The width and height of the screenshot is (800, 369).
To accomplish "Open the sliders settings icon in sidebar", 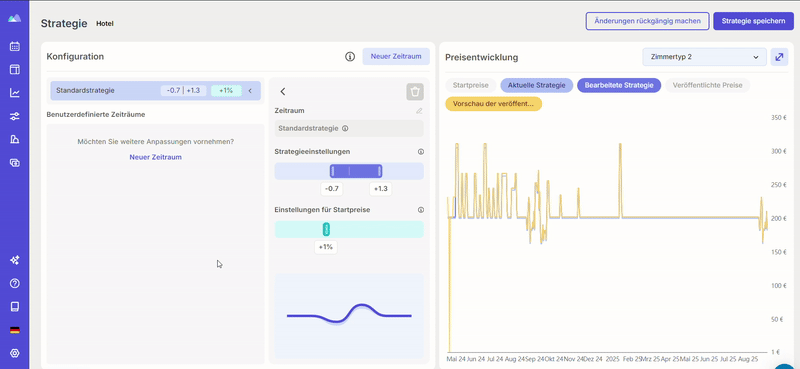I will [15, 116].
